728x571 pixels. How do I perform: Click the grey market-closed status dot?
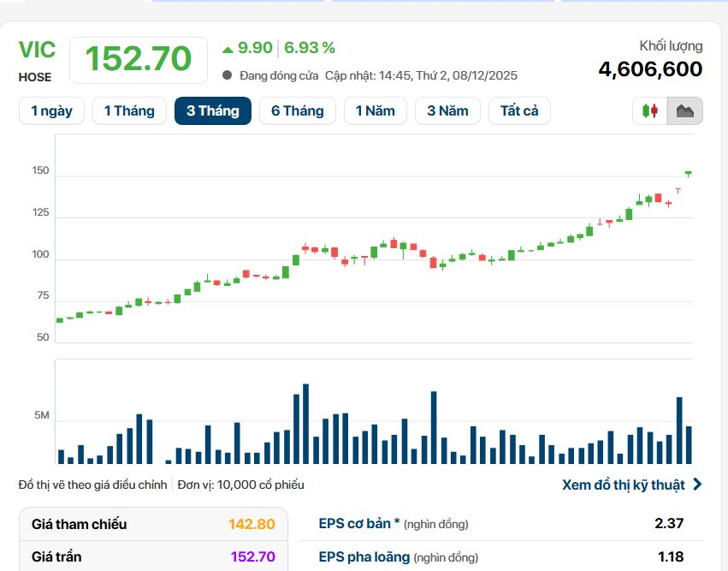pos(227,75)
